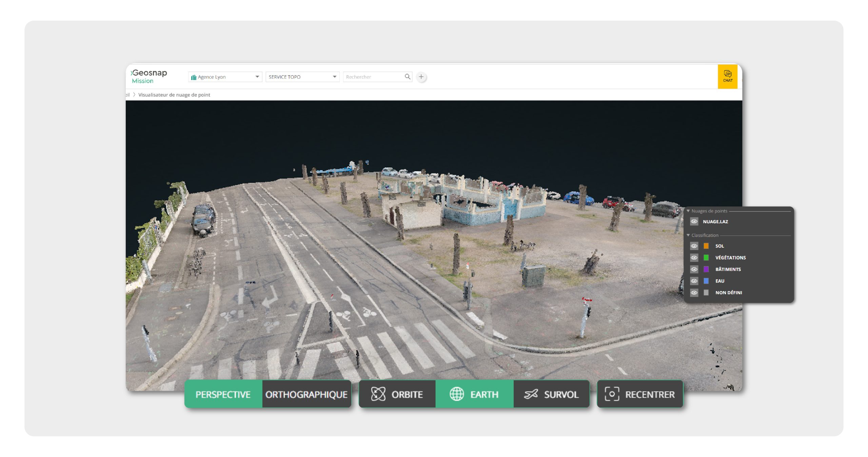Click the Survol airplane icon
The height and width of the screenshot is (457, 868).
[x=531, y=394]
